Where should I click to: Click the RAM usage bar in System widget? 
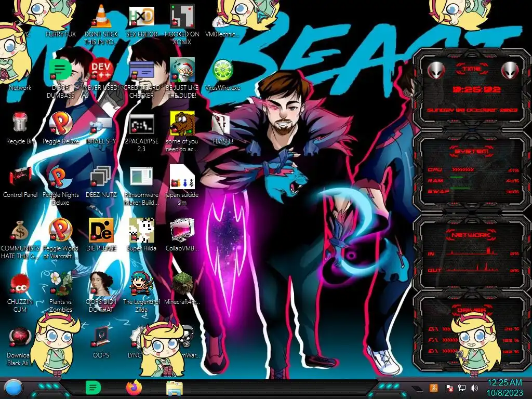(x=457, y=177)
